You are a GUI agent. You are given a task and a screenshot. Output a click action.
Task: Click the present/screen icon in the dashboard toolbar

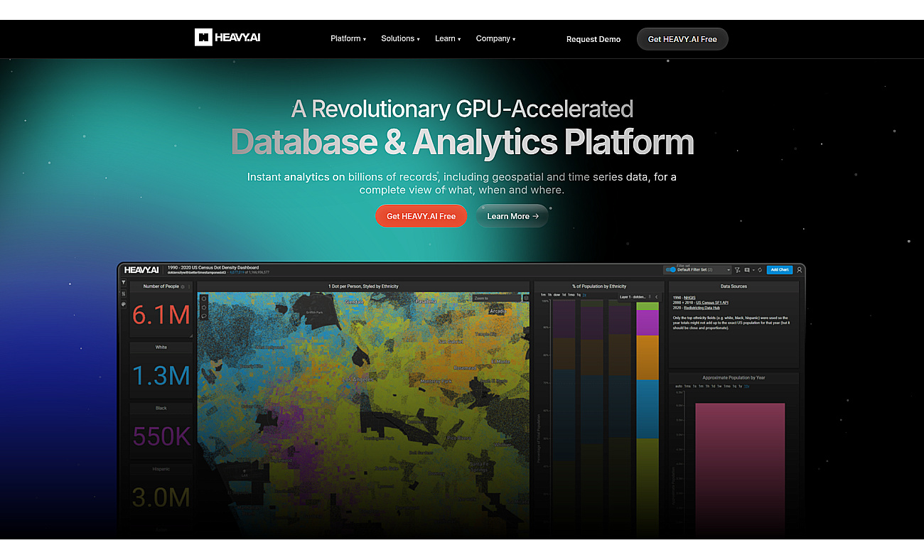point(747,270)
